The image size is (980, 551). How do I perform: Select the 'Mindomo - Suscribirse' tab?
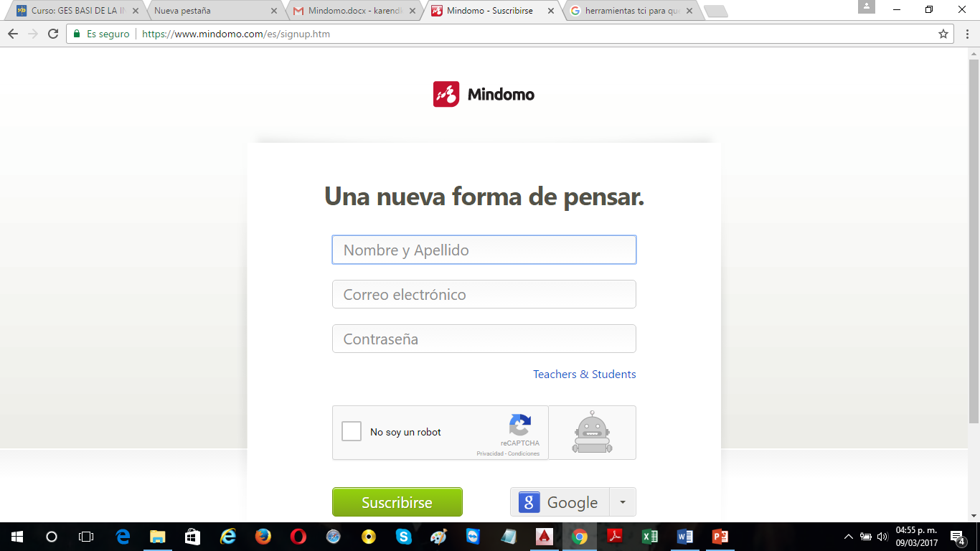pos(492,11)
